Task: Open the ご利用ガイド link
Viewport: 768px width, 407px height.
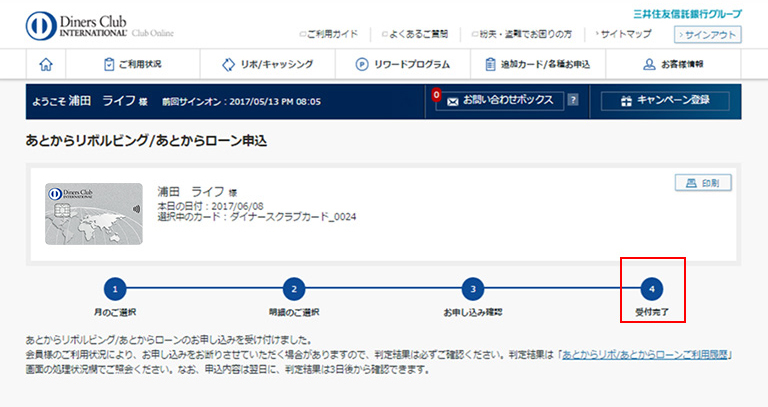Action: click(x=329, y=34)
